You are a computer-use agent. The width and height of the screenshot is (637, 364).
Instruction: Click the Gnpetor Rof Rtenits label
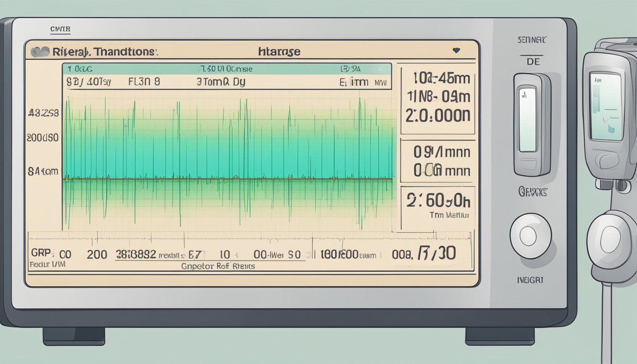pyautogui.click(x=218, y=266)
